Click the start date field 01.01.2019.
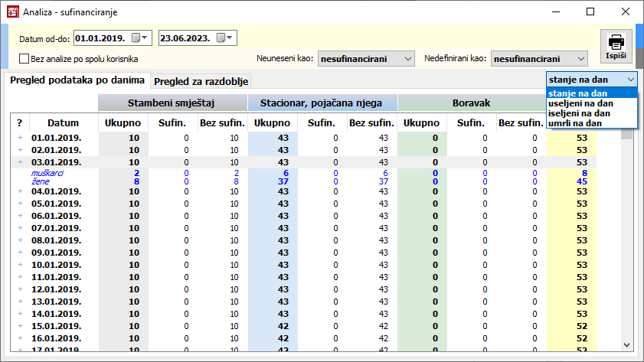This screenshot has width=644, height=362. (100, 38)
